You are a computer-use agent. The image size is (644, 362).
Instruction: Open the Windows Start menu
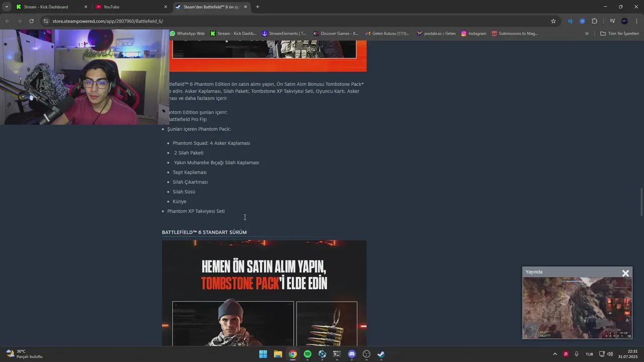263,354
